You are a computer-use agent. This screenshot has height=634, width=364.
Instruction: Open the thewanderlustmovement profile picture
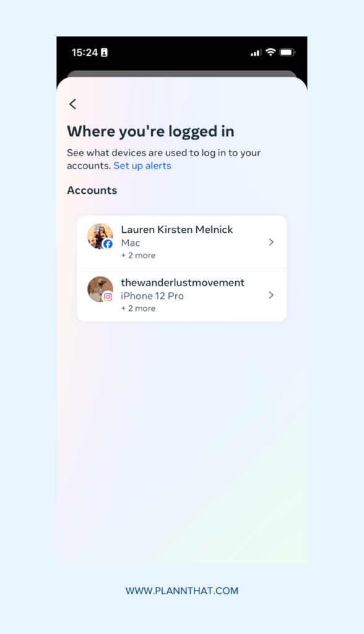[100, 289]
